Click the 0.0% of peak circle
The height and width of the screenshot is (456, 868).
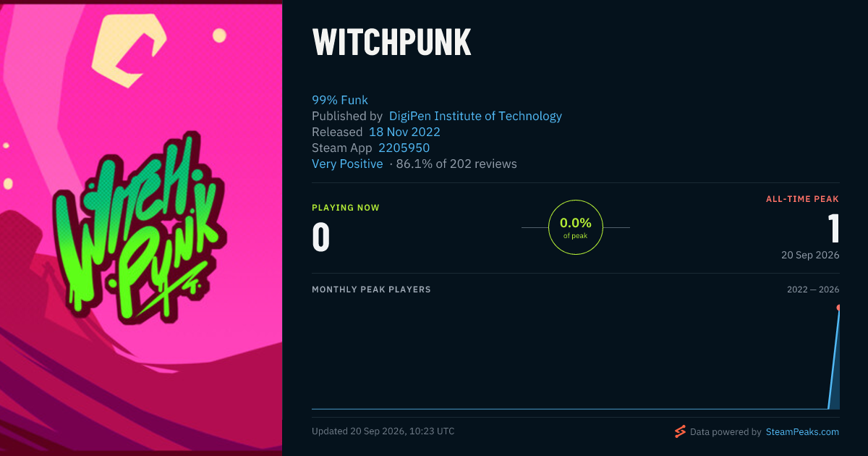click(x=576, y=227)
